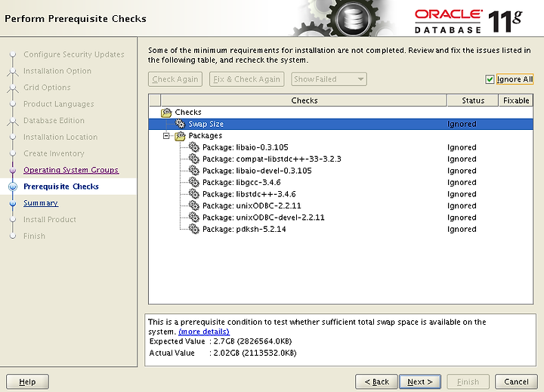The width and height of the screenshot is (544, 392).
Task: Click the Packages folder label
Action: coord(205,136)
